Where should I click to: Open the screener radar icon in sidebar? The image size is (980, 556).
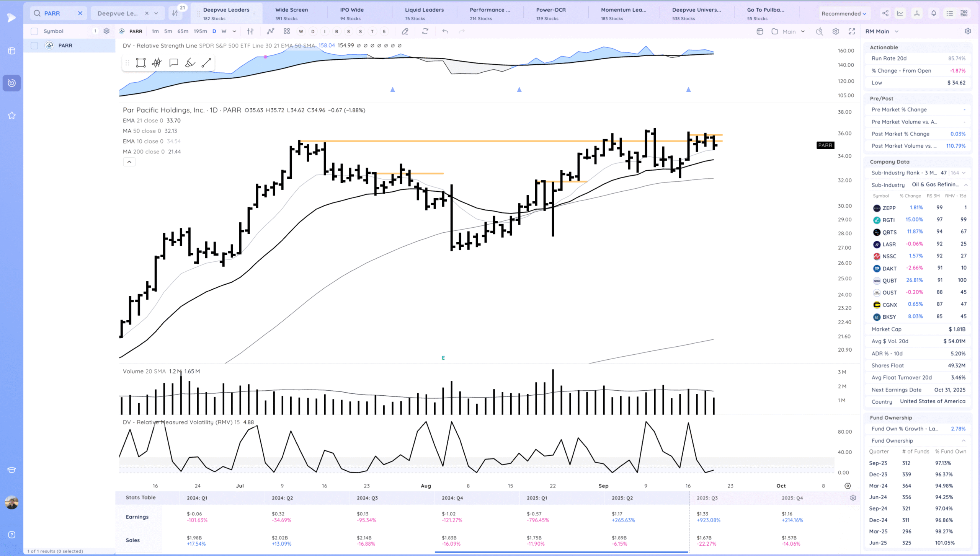11,83
